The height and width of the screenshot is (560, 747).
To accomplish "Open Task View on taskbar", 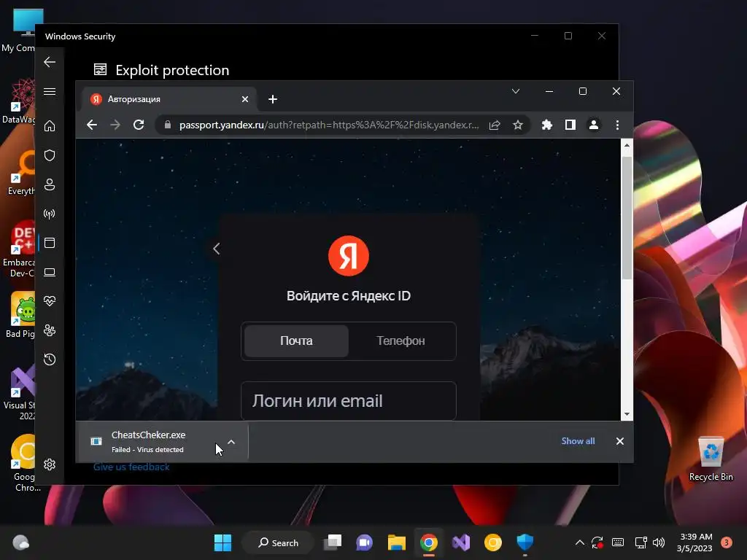I will pyautogui.click(x=333, y=542).
